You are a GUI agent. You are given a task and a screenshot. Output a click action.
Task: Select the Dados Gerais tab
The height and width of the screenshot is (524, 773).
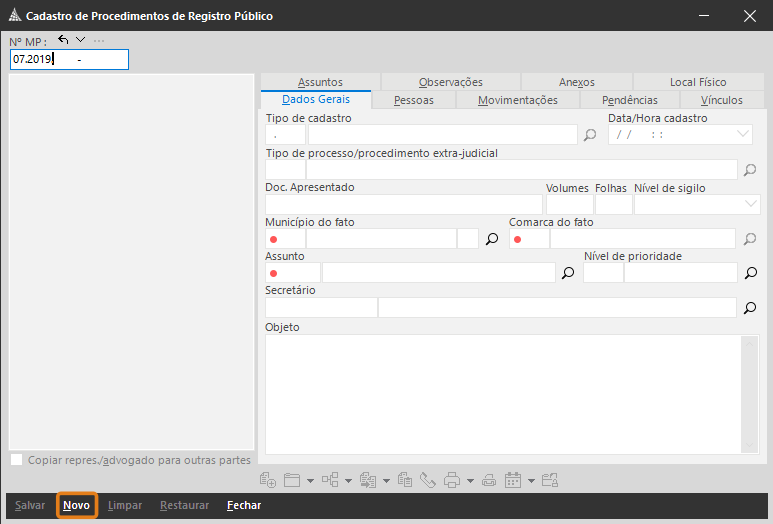coord(316,99)
